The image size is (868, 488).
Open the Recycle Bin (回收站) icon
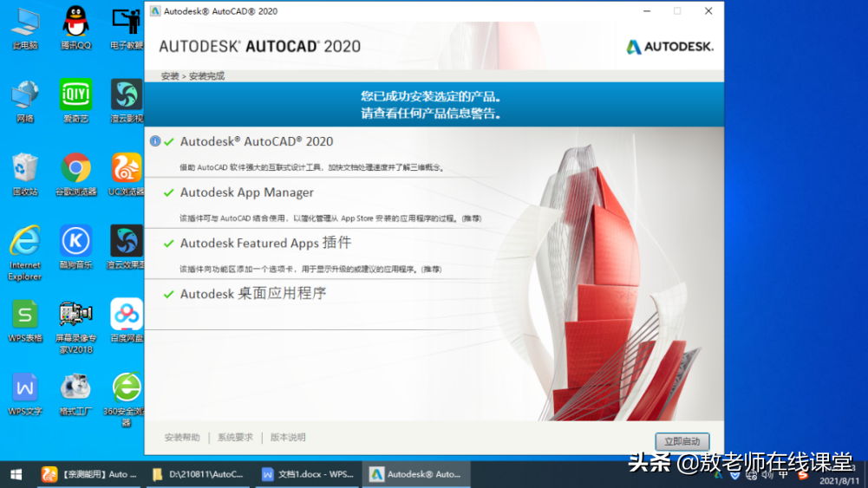click(x=24, y=167)
